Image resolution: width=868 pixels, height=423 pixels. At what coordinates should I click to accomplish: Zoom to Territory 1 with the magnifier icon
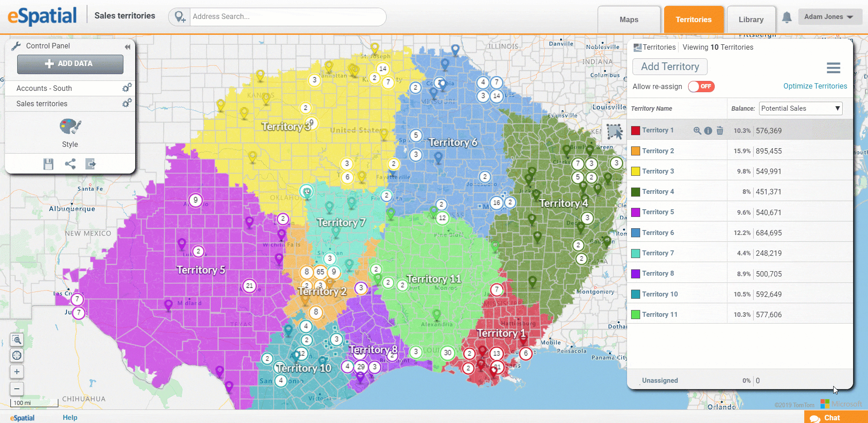coord(697,131)
